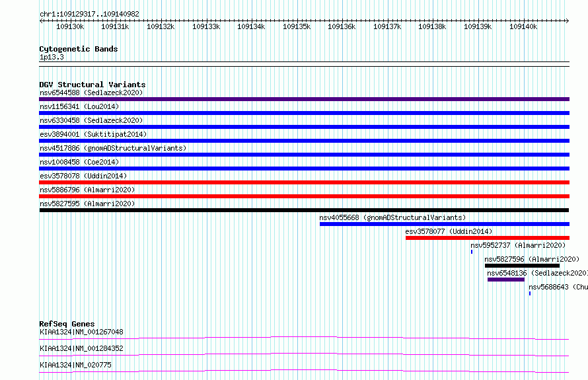Click the KIAA1324|NM_001267048 gene label
The height and width of the screenshot is (380, 588).
(81, 332)
